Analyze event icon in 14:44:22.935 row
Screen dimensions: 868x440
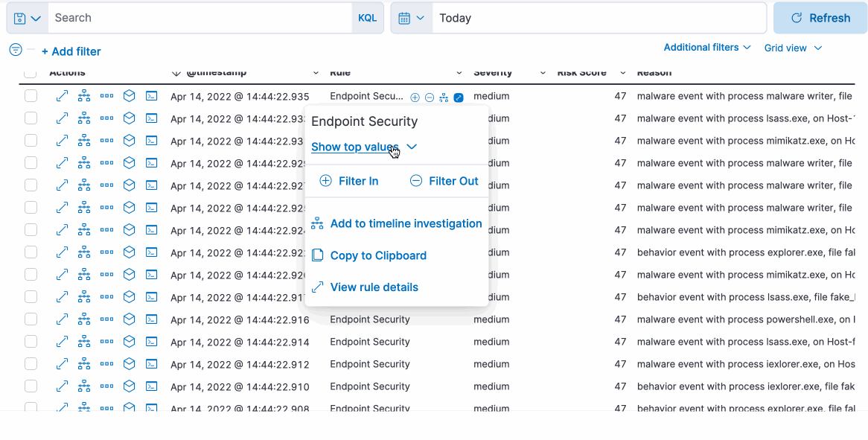tap(84, 96)
